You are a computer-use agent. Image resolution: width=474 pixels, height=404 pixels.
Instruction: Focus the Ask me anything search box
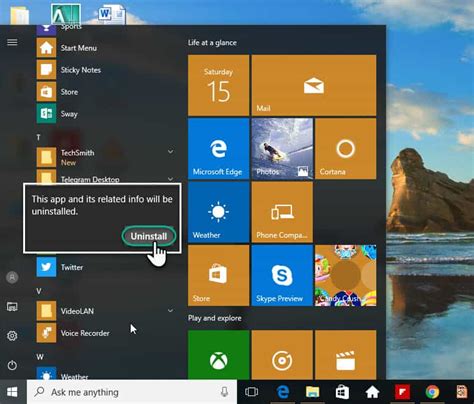[132, 392]
